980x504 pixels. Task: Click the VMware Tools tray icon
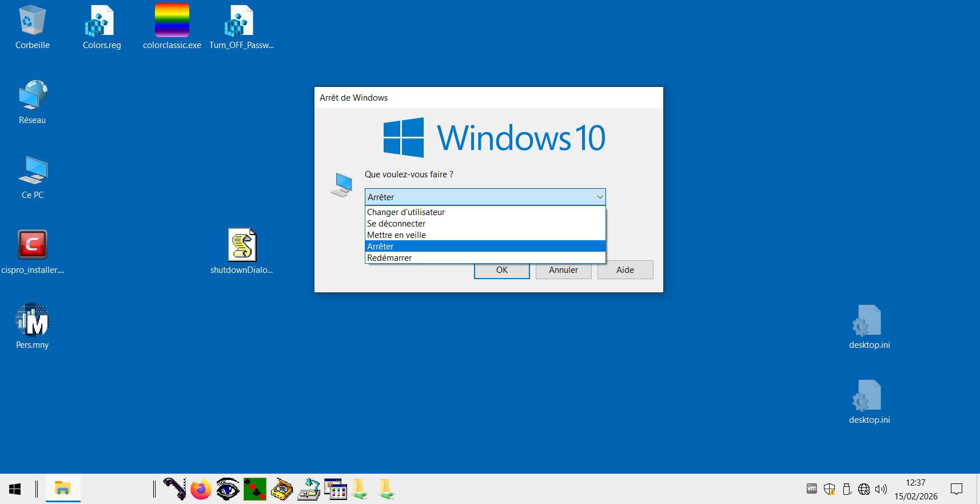(x=811, y=489)
